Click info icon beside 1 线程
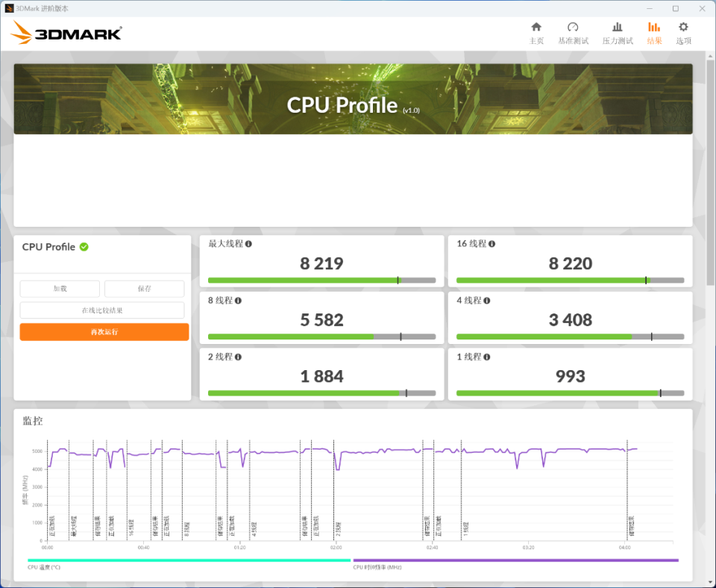Screen dimensions: 716x588 pos(487,357)
